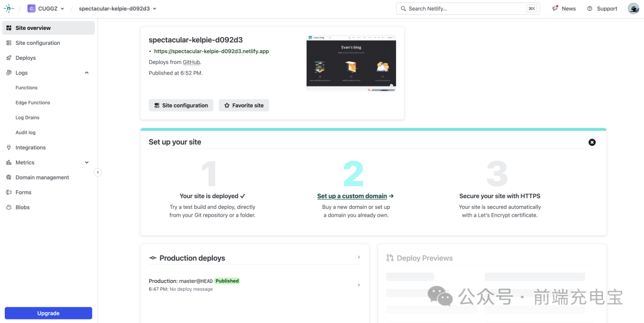Click Your site is deployed step
This screenshot has width=644, height=323.
coord(212,196)
